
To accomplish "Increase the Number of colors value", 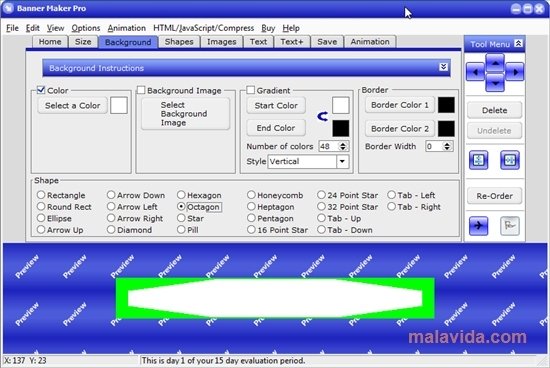I will click(x=343, y=144).
